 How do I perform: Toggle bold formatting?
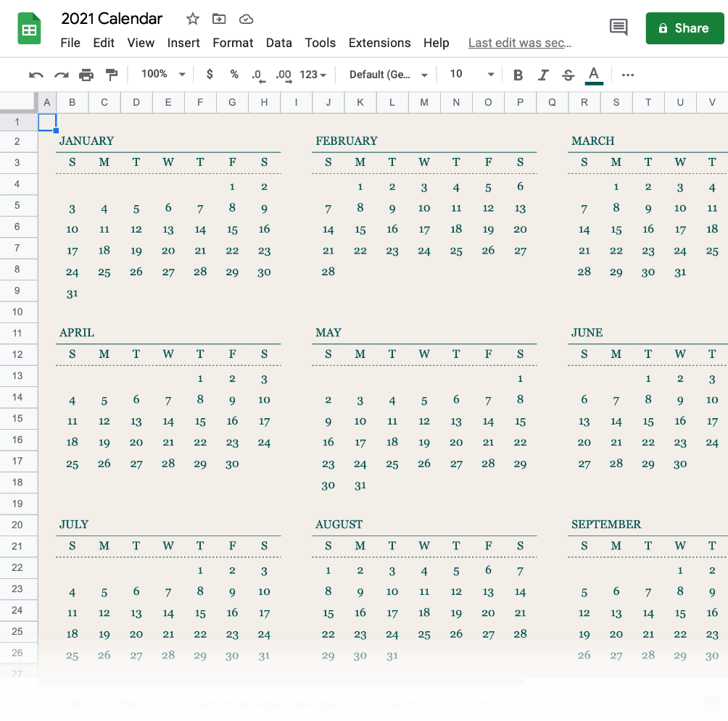pyautogui.click(x=518, y=74)
